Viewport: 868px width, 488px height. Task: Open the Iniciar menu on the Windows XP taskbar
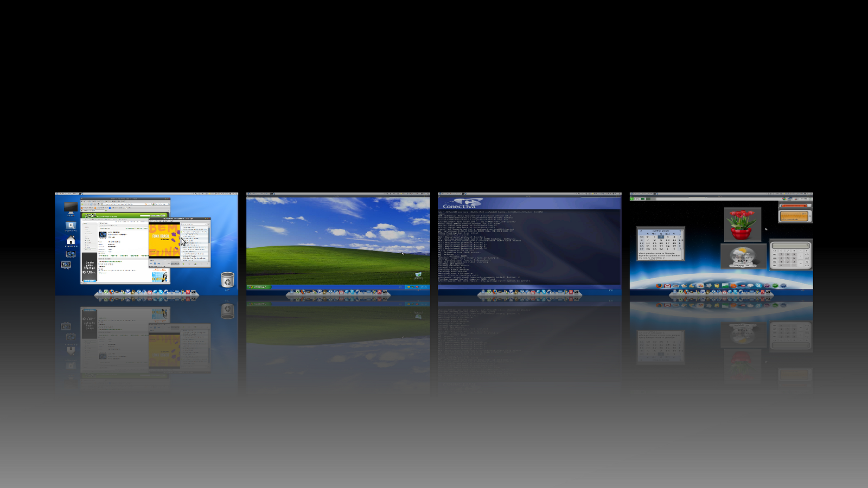point(258,287)
